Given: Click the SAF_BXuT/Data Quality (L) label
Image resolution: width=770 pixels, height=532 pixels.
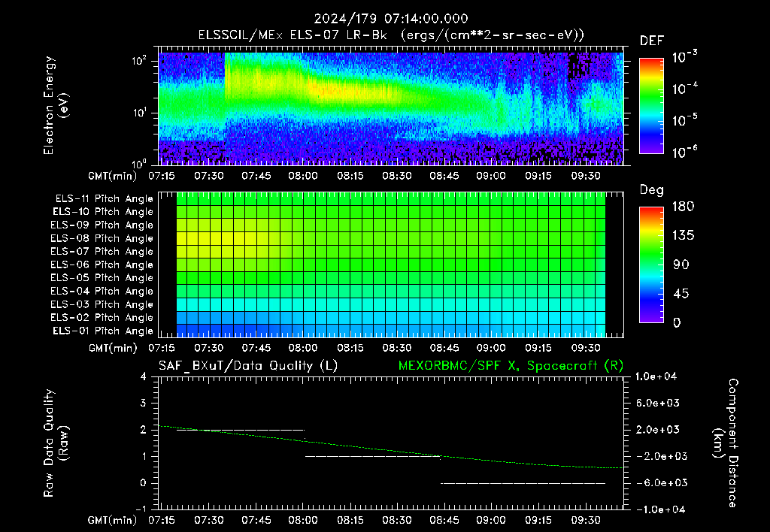Looking at the screenshot, I should (248, 366).
